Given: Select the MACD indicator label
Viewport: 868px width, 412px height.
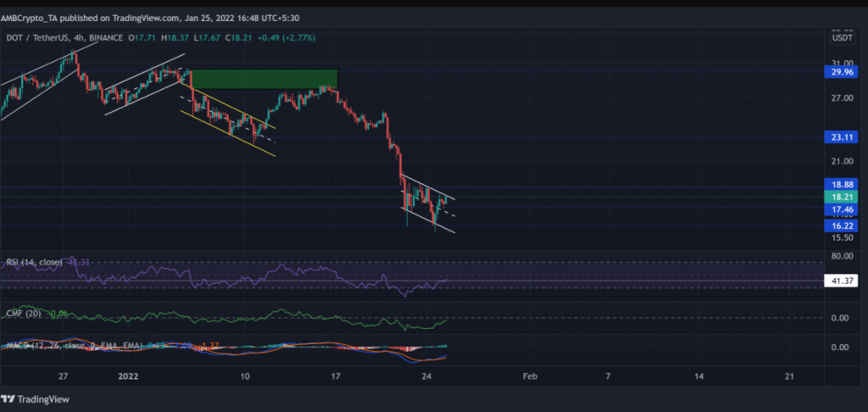Looking at the screenshot, I should [75, 346].
